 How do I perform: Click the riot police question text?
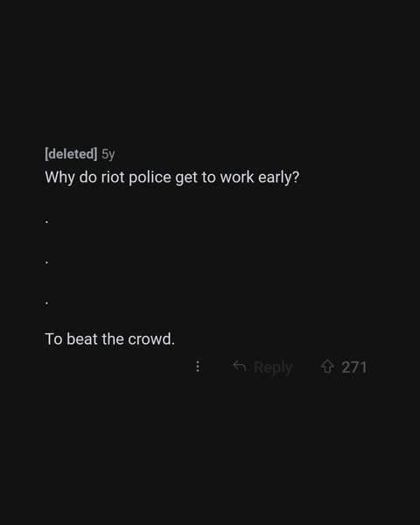171,178
